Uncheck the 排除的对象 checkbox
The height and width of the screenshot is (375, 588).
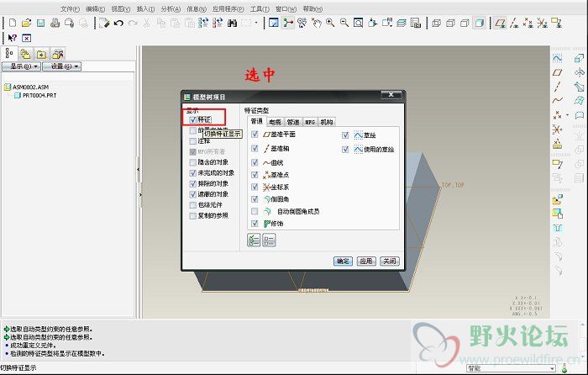[192, 183]
